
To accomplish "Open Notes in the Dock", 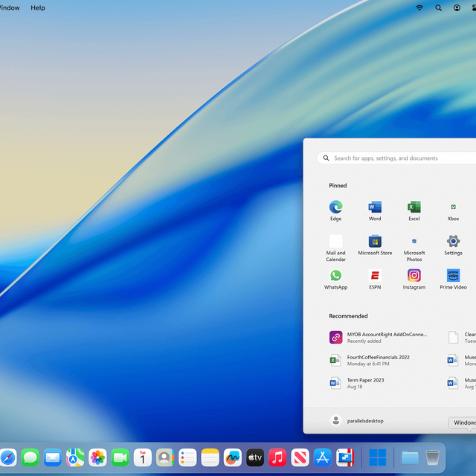I will tap(210, 457).
